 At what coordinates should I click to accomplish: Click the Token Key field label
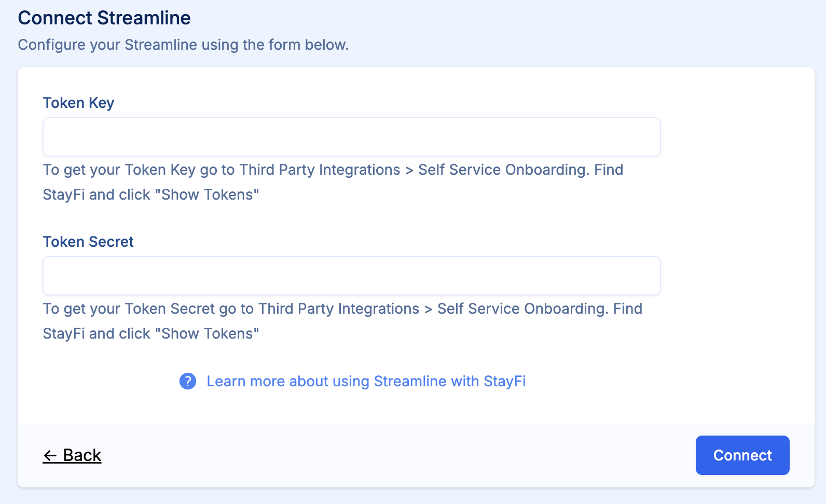pyautogui.click(x=78, y=103)
